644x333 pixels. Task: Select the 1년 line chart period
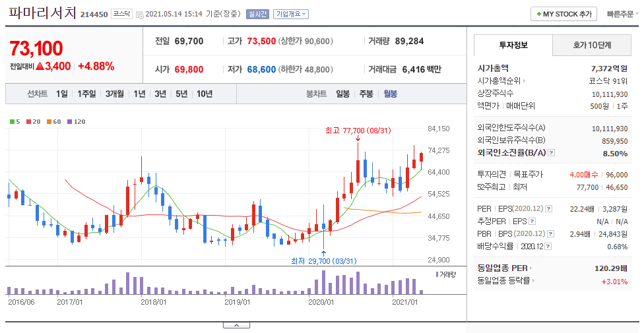tap(139, 94)
